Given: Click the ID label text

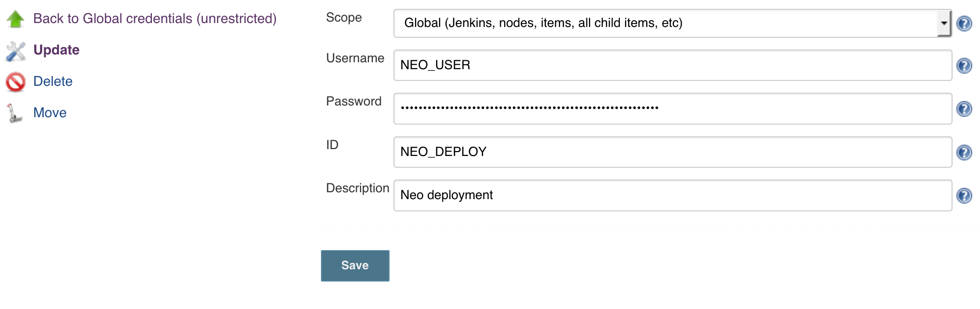Looking at the screenshot, I should [332, 145].
